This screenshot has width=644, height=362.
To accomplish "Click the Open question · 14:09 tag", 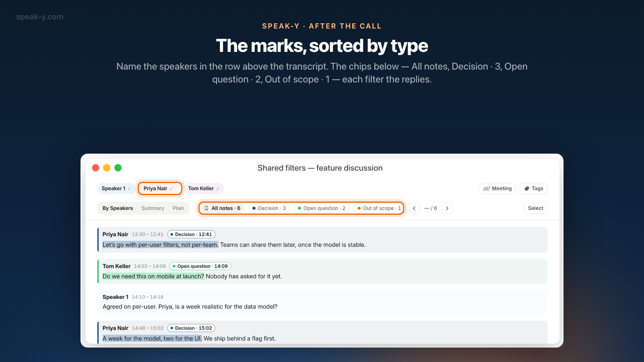I will 200,266.
